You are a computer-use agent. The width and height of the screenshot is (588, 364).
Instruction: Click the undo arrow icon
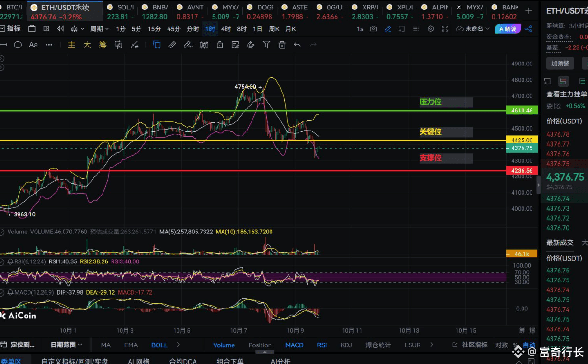298,45
